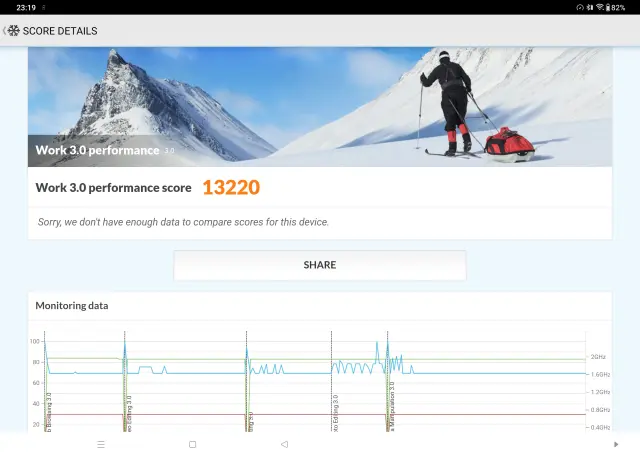Tap the Work 3.0 performance banner label
Screen dimensions: 640x457
pyautogui.click(x=97, y=150)
